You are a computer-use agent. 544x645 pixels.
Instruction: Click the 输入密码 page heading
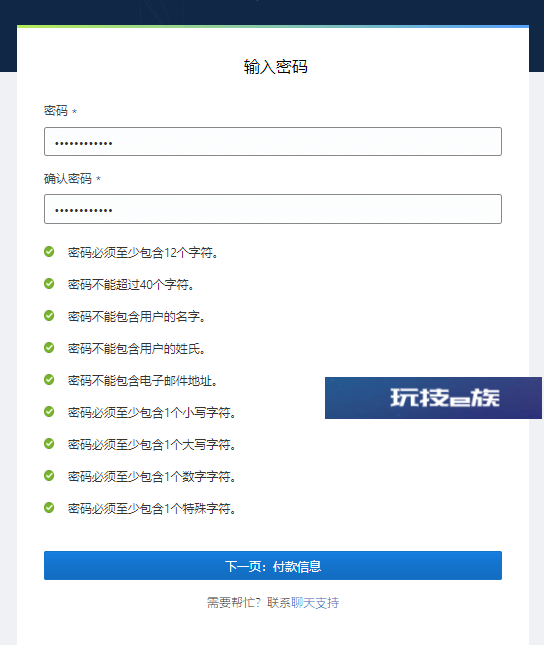tap(275, 67)
